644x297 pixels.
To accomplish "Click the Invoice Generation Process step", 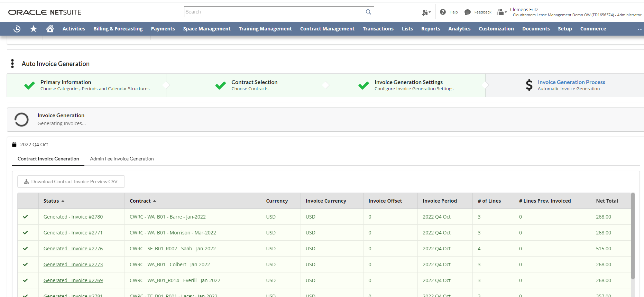I will (565, 85).
